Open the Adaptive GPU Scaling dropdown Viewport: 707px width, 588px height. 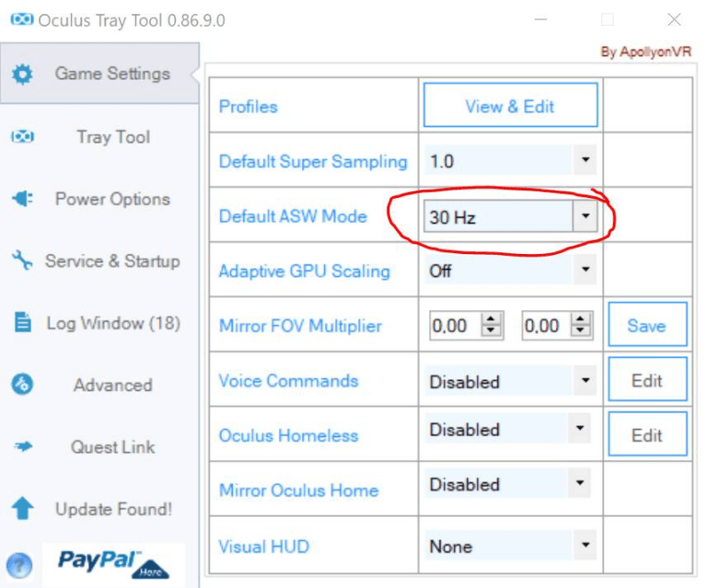[x=585, y=271]
